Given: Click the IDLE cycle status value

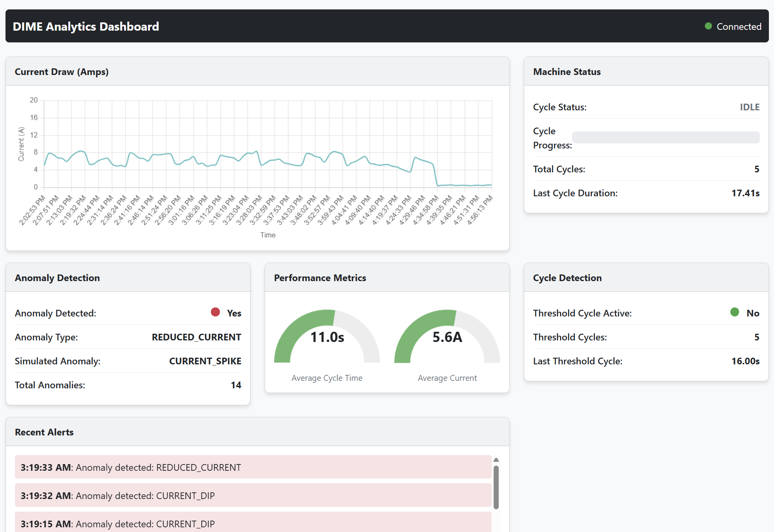Looking at the screenshot, I should (x=749, y=107).
